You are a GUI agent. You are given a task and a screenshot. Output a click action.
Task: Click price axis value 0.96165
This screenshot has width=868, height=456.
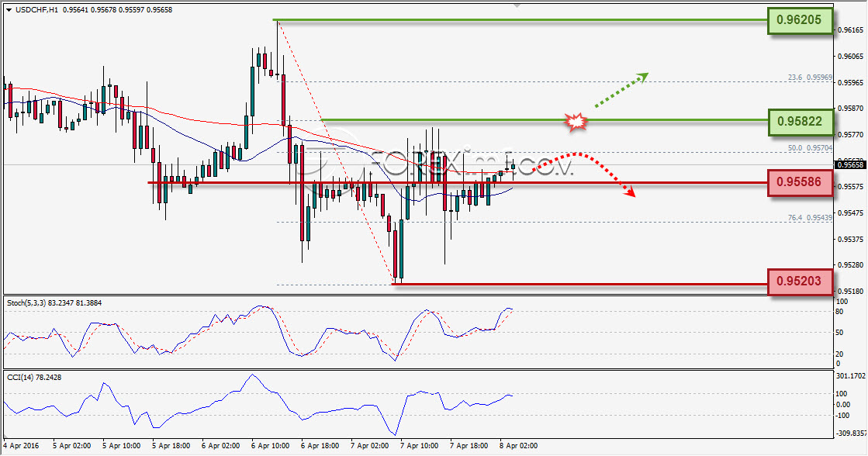tap(849, 30)
